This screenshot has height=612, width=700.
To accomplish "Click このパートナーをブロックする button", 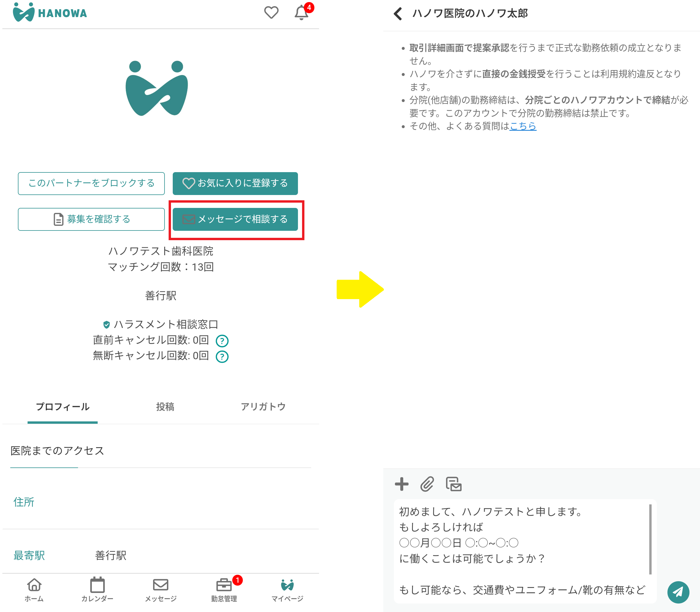I will (91, 183).
